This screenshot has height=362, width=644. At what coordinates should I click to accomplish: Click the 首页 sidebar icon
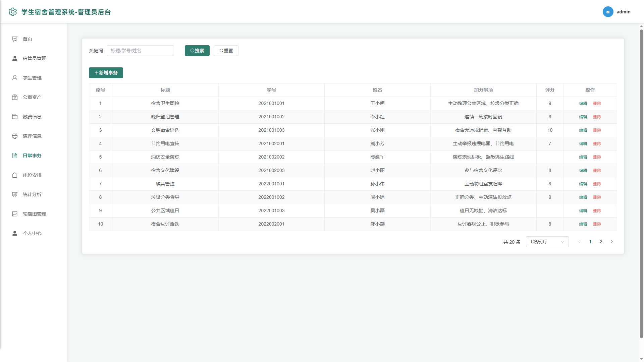pos(15,39)
